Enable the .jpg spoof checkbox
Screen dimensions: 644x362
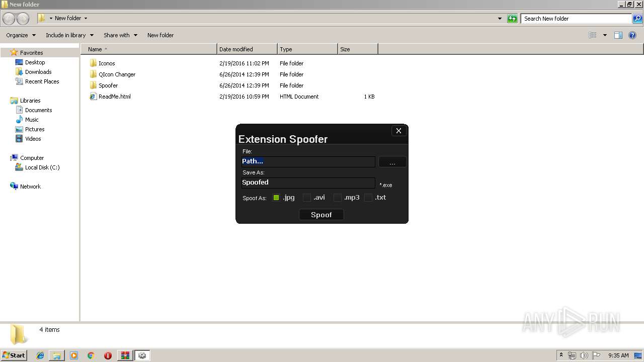(276, 198)
